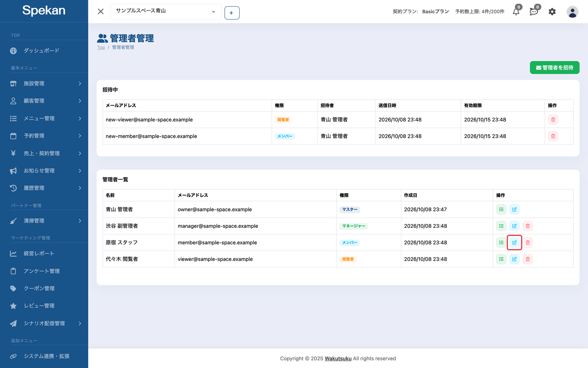Viewport: 588px width, 368px height.
Task: Edit the 原宿 スタッフ administrator
Action: 514,243
